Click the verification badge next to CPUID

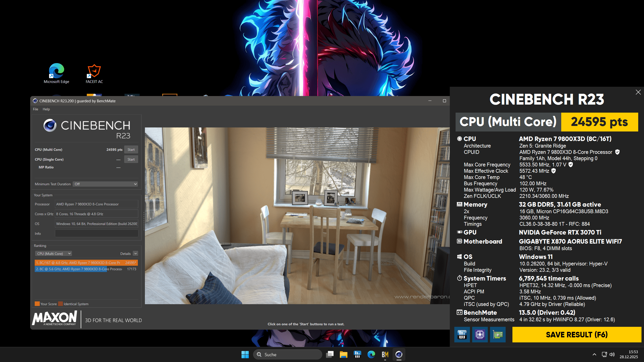point(618,152)
